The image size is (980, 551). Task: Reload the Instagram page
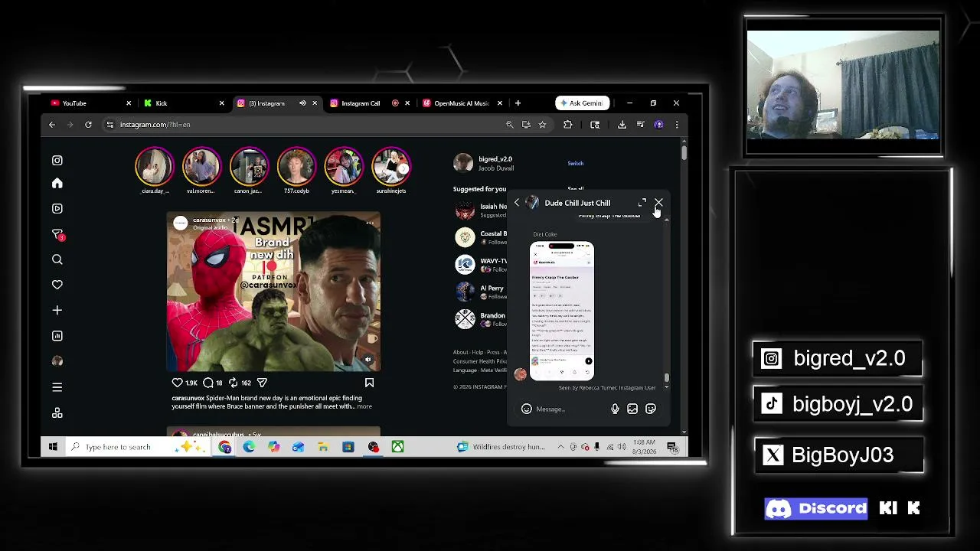[x=88, y=125]
